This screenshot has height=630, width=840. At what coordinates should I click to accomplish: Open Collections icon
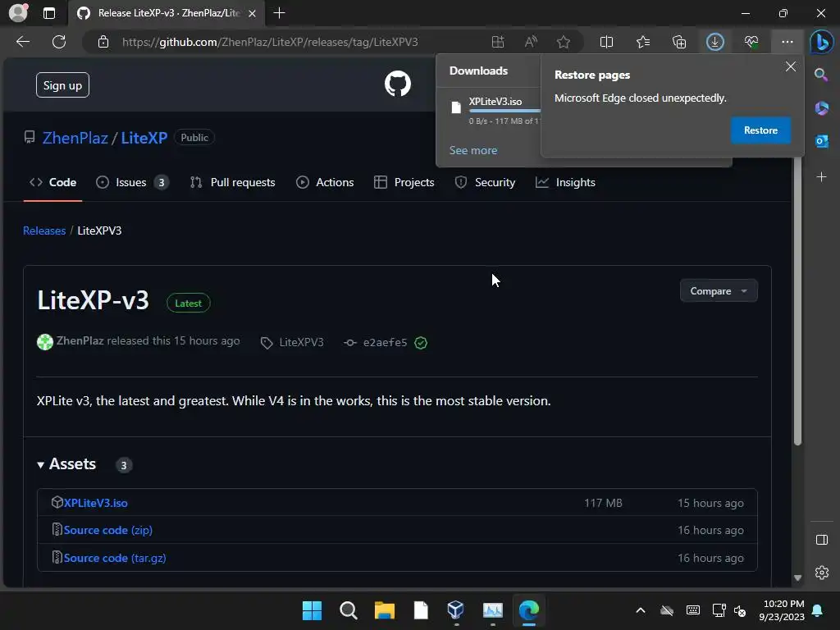pos(679,42)
